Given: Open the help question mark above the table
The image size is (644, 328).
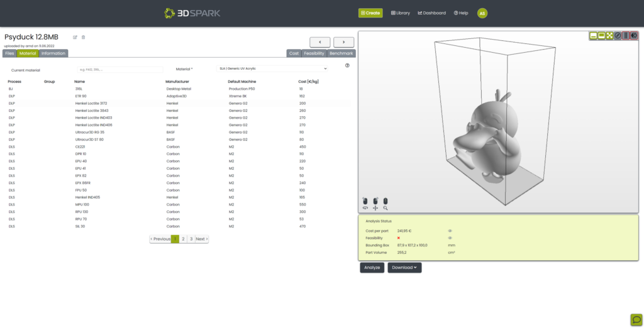Looking at the screenshot, I should tap(347, 65).
